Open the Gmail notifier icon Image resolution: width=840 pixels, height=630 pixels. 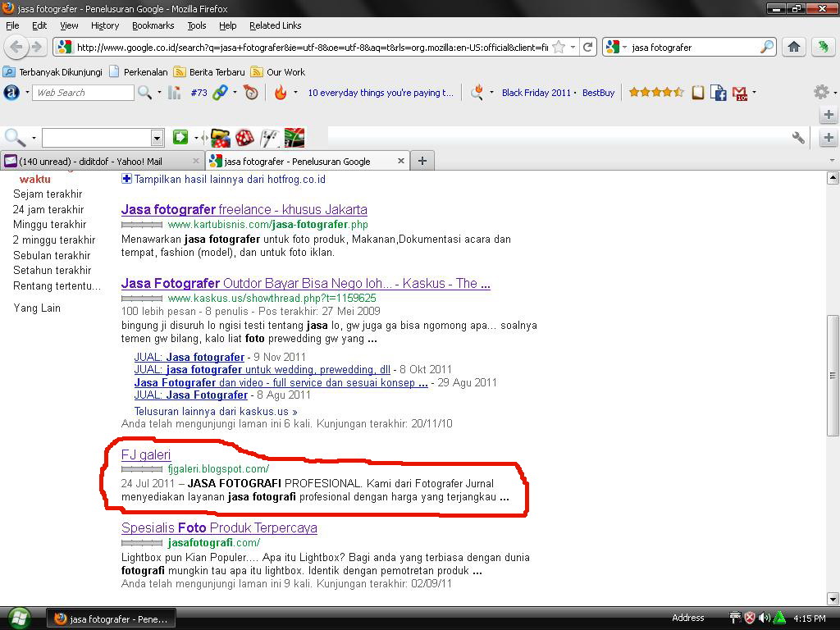pyautogui.click(x=739, y=94)
